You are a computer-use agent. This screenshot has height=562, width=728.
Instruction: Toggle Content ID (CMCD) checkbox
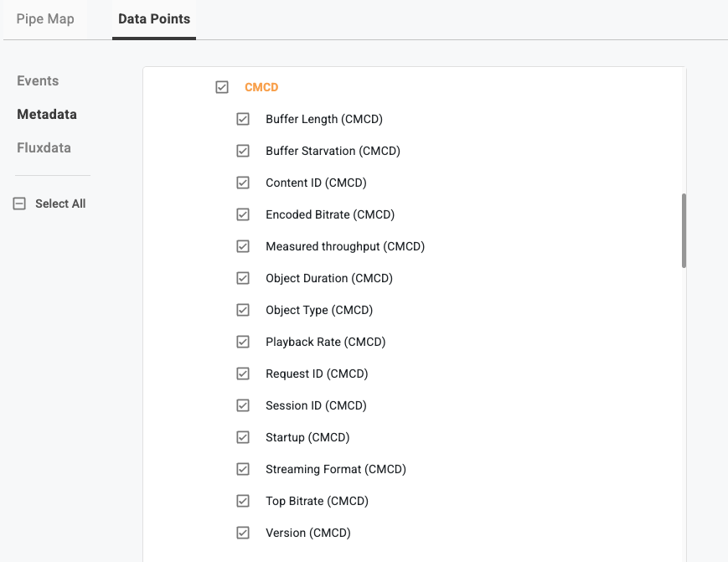click(243, 183)
